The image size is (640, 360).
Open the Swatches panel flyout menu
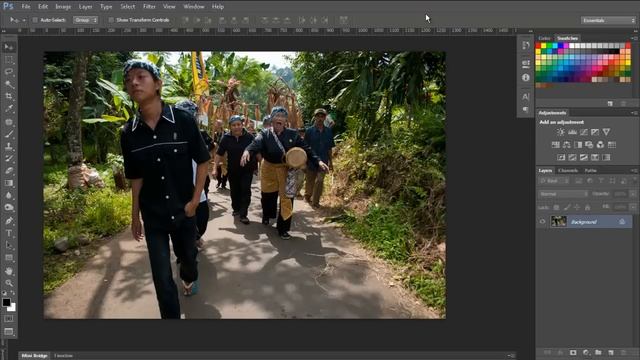(634, 38)
